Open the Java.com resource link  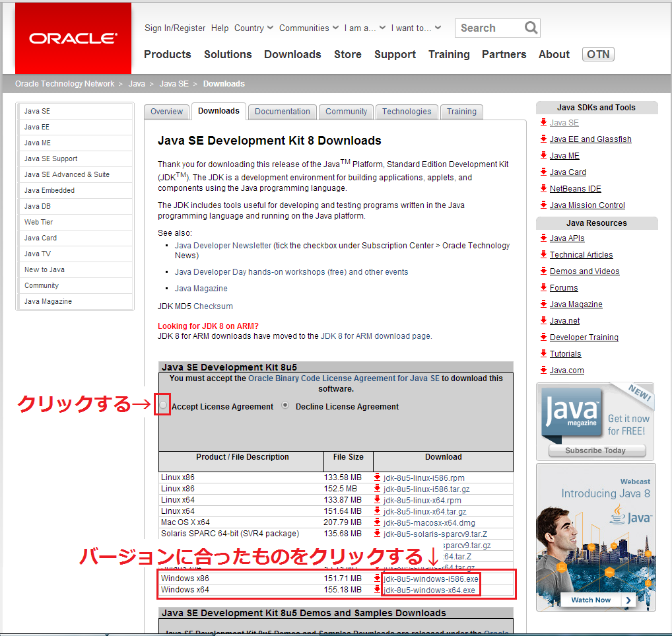(x=566, y=370)
